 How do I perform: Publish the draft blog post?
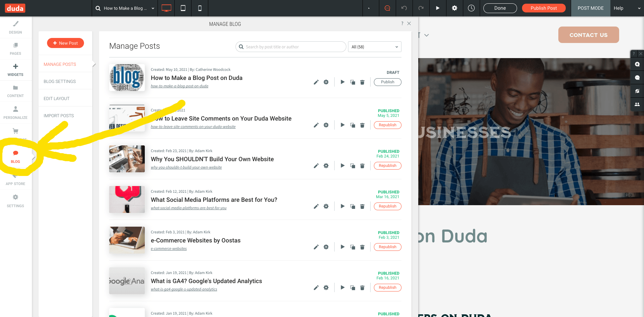[x=388, y=82]
